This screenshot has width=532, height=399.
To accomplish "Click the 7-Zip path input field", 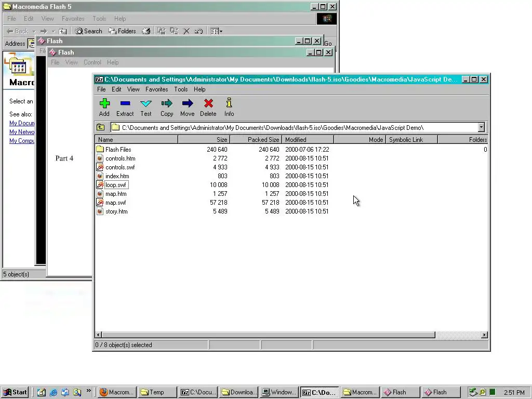I will click(x=295, y=128).
